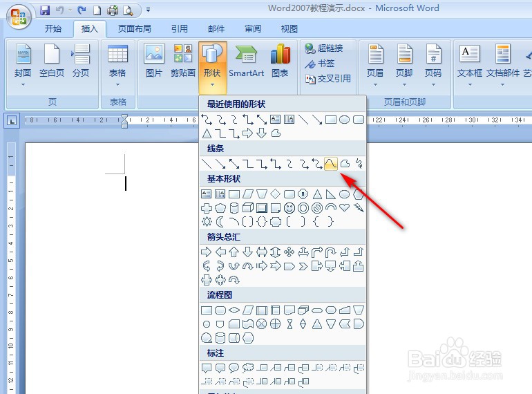Switch to the 审阅 tab
The width and height of the screenshot is (532, 394).
253,29
